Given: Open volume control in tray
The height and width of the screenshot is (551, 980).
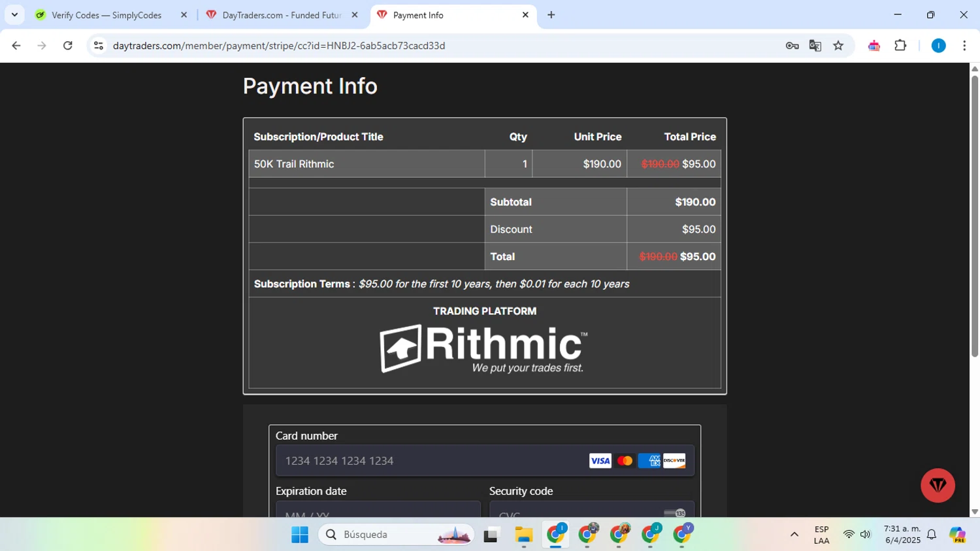Looking at the screenshot, I should (866, 535).
